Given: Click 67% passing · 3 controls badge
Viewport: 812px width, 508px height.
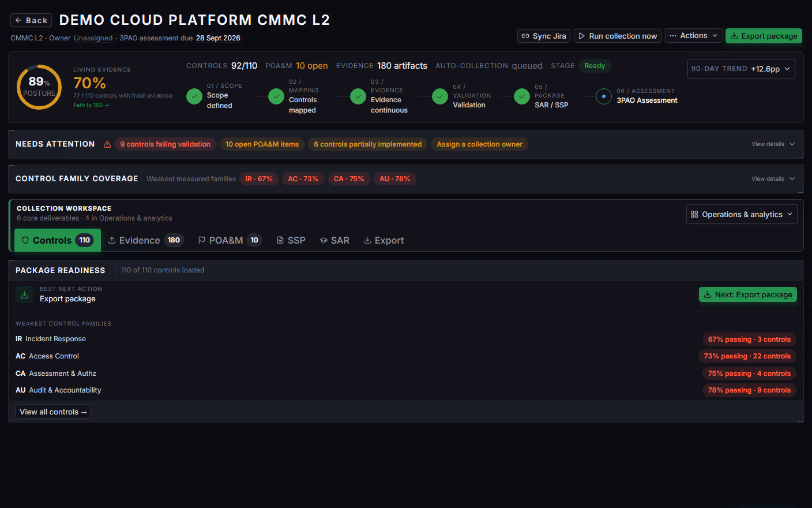Looking at the screenshot, I should click(x=749, y=339).
